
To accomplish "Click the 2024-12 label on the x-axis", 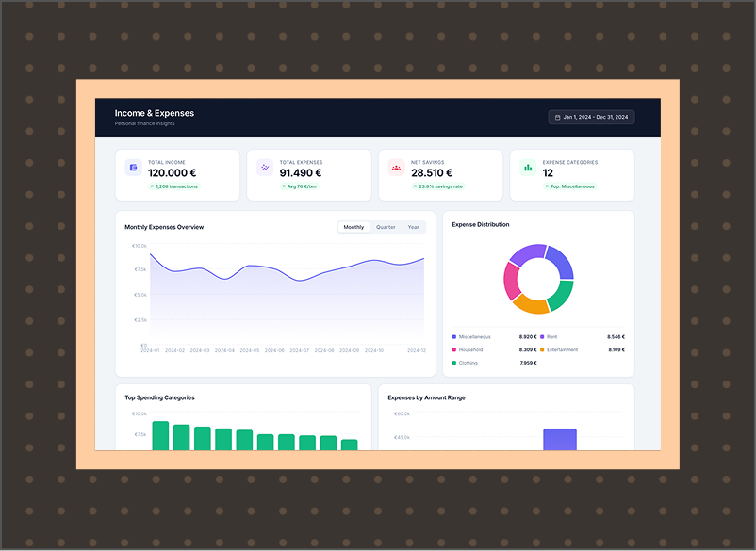I will coord(417,350).
